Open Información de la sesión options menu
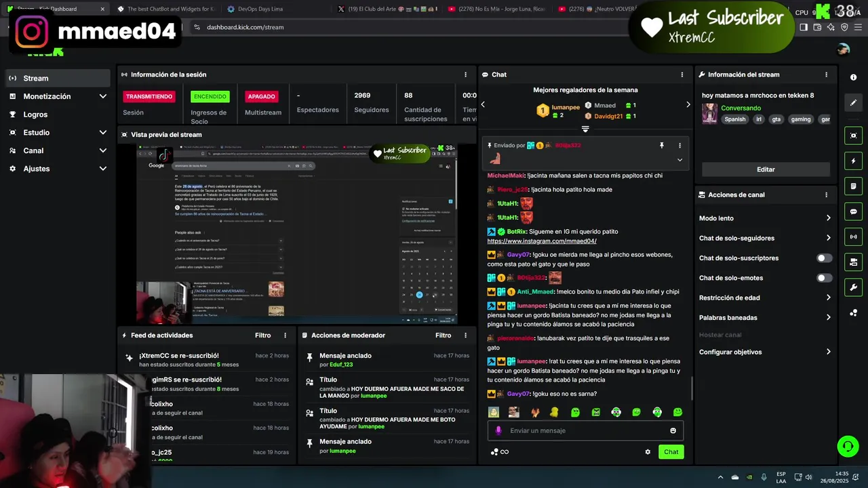The height and width of the screenshot is (488, 868). pos(465,75)
